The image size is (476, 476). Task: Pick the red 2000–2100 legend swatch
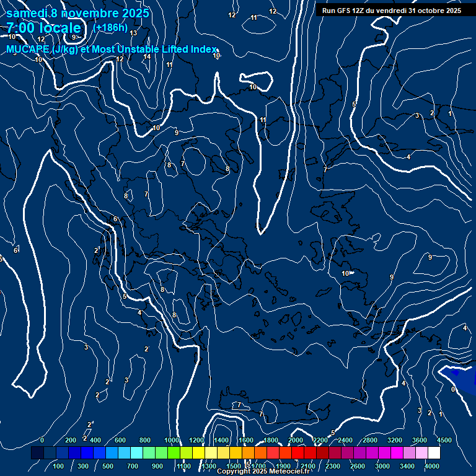click(297, 452)
